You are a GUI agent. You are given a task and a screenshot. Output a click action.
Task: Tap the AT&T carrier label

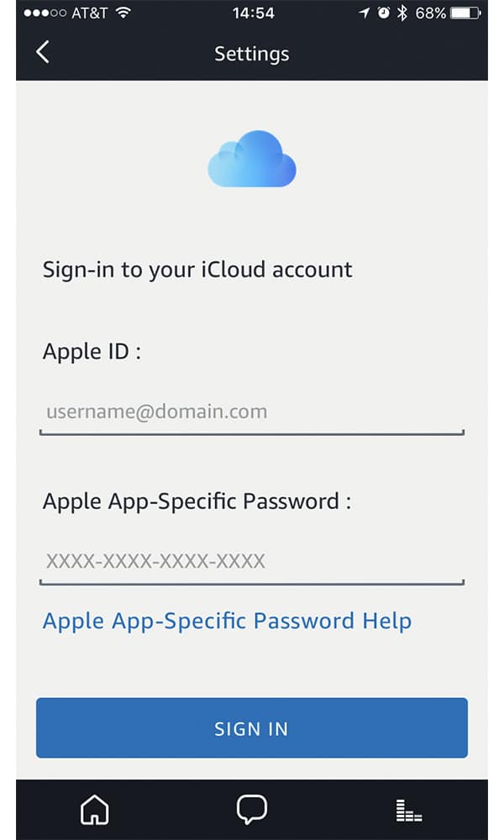click(x=91, y=13)
